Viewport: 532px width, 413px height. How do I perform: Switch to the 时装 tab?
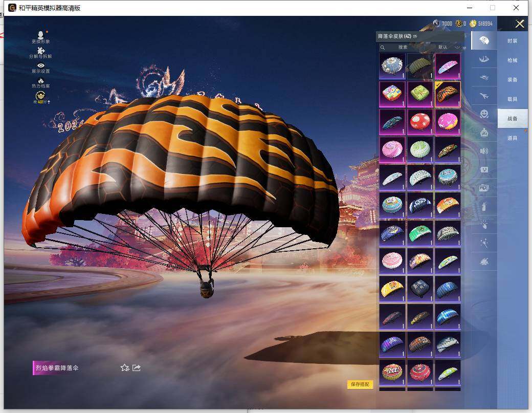(x=512, y=41)
